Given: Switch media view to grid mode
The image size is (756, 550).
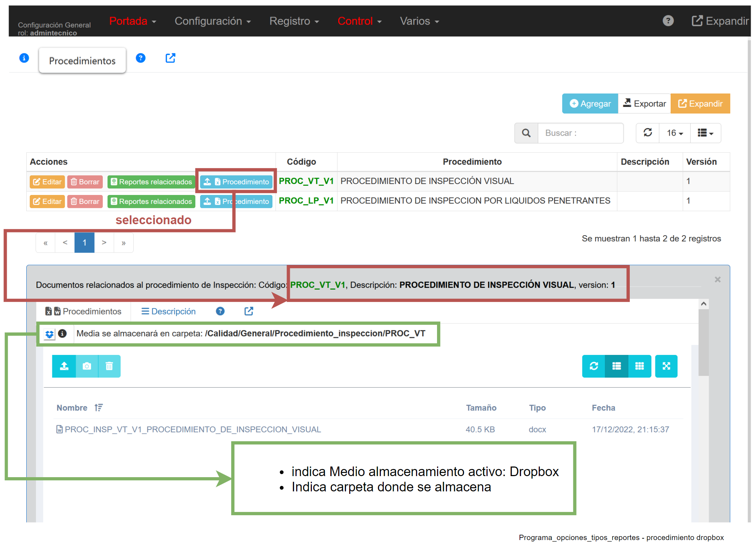Looking at the screenshot, I should point(639,366).
